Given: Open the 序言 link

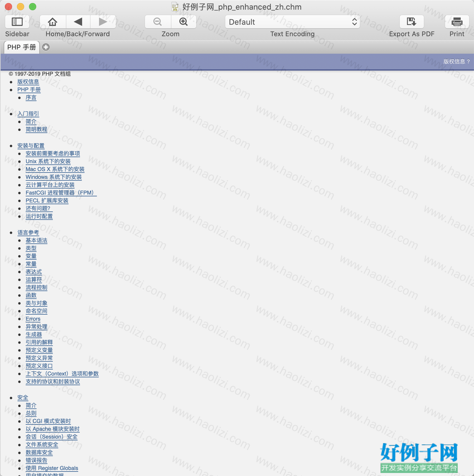Looking at the screenshot, I should [31, 97].
